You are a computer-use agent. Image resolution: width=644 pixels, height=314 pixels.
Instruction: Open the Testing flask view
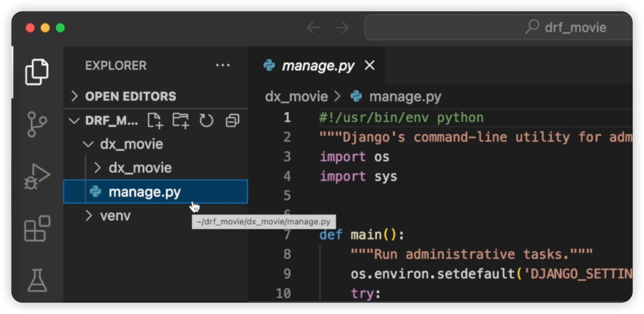point(37,280)
